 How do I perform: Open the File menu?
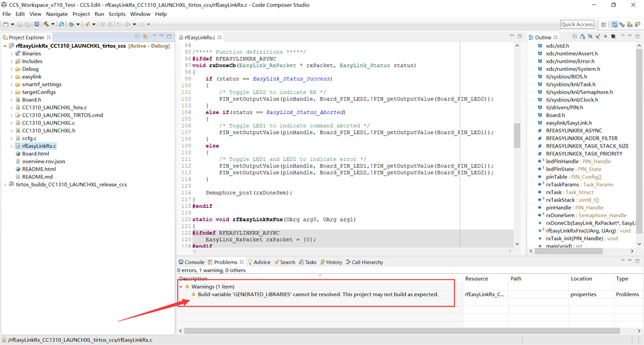[6, 14]
